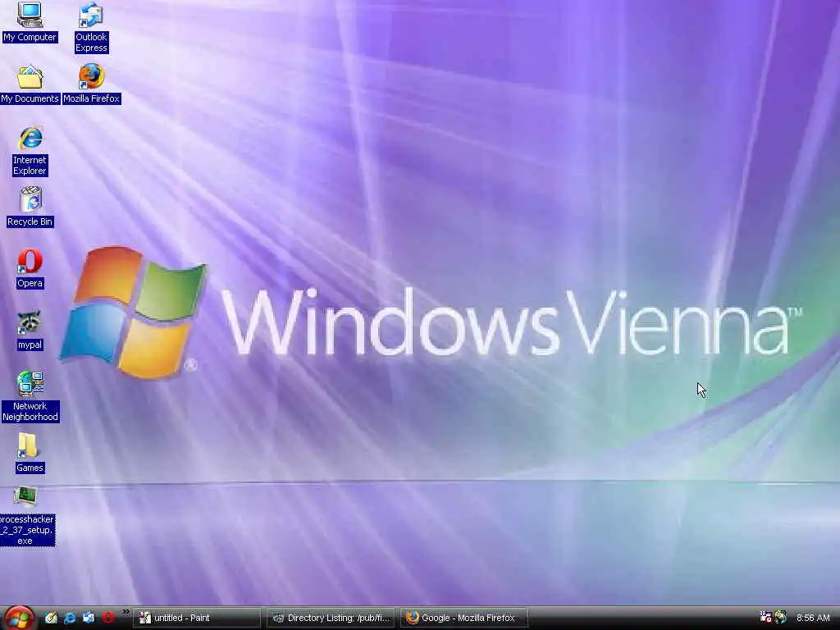
Task: Switch to untitled - Paint taskbar button
Action: tap(197, 618)
